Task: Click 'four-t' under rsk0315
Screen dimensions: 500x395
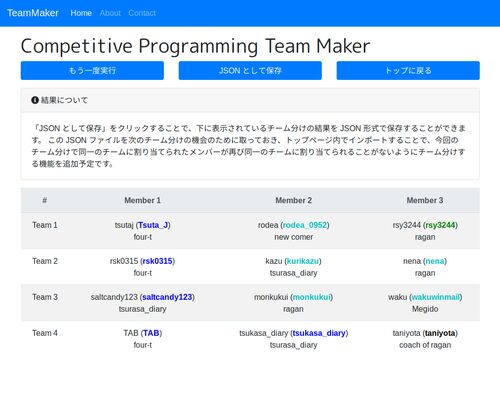Action: [142, 273]
